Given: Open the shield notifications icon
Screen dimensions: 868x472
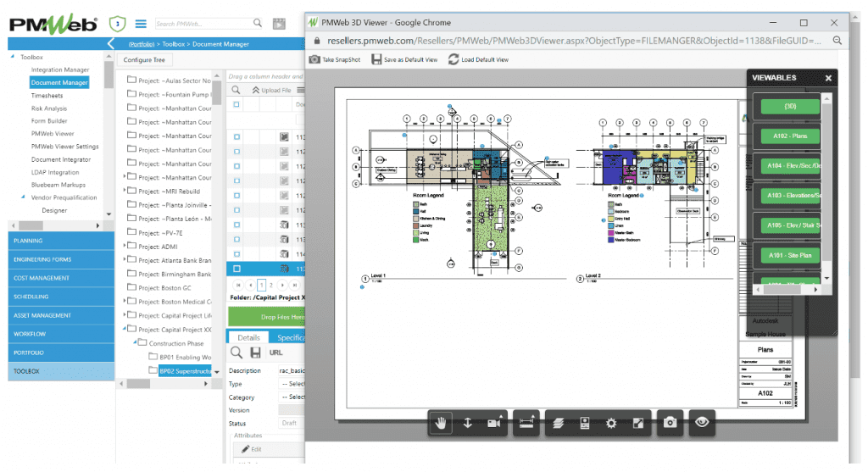Looking at the screenshot, I should click(x=117, y=24).
